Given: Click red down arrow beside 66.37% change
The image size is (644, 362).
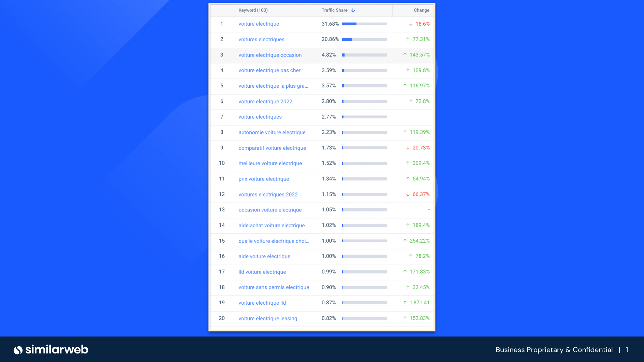Looking at the screenshot, I should click(x=408, y=194).
